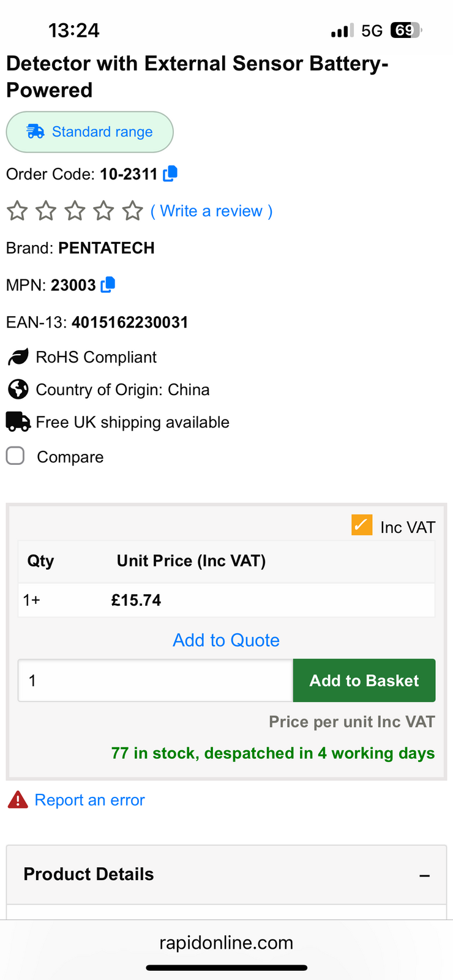Rate product with the first star

[17, 211]
